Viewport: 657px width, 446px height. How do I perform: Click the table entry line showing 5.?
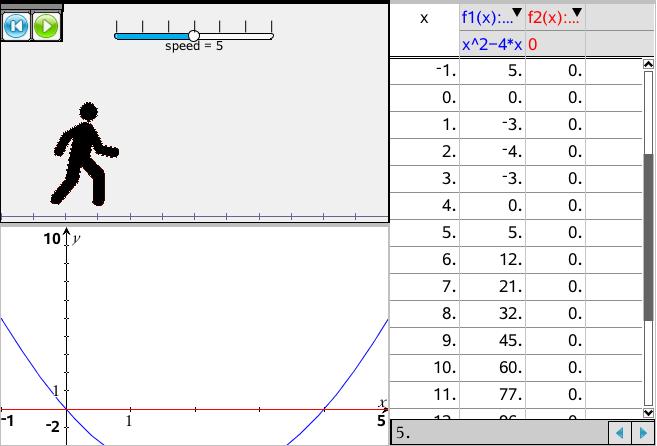(500, 434)
